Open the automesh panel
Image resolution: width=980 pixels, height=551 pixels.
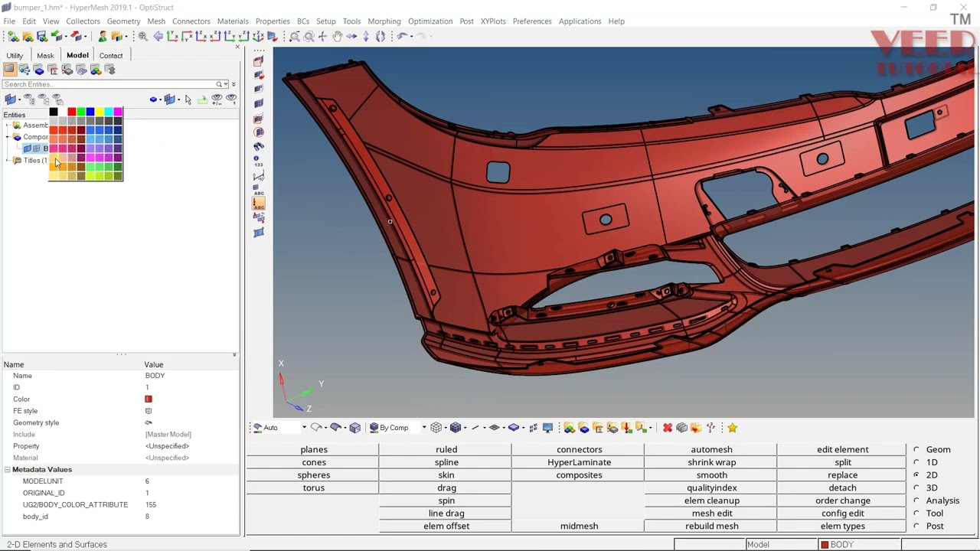[711, 450]
